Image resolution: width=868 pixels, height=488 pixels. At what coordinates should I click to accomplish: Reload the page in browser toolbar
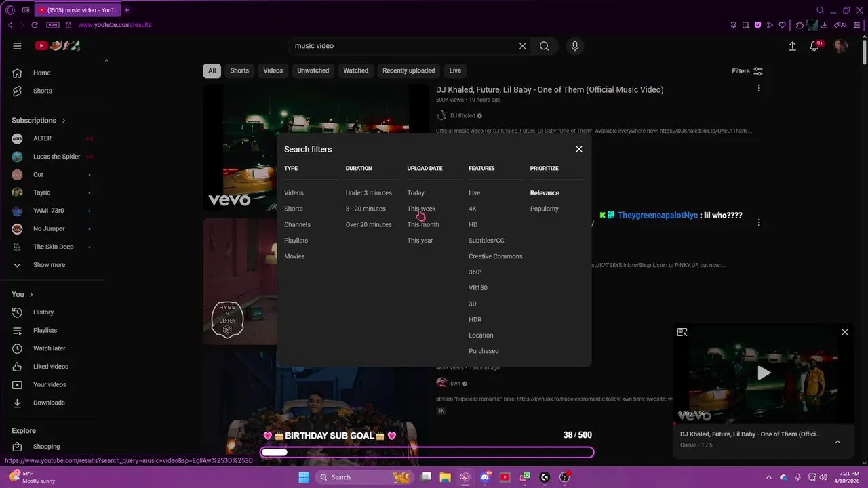click(x=35, y=25)
